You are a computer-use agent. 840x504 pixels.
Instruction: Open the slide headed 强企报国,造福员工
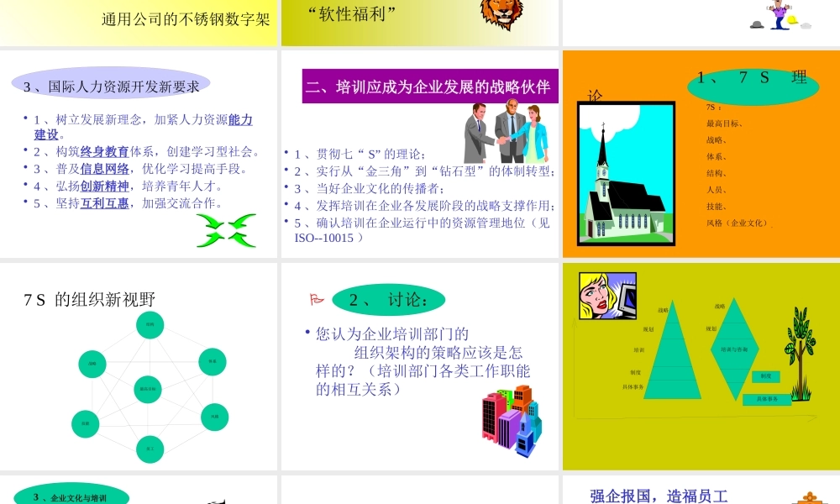pyautogui.click(x=659, y=496)
